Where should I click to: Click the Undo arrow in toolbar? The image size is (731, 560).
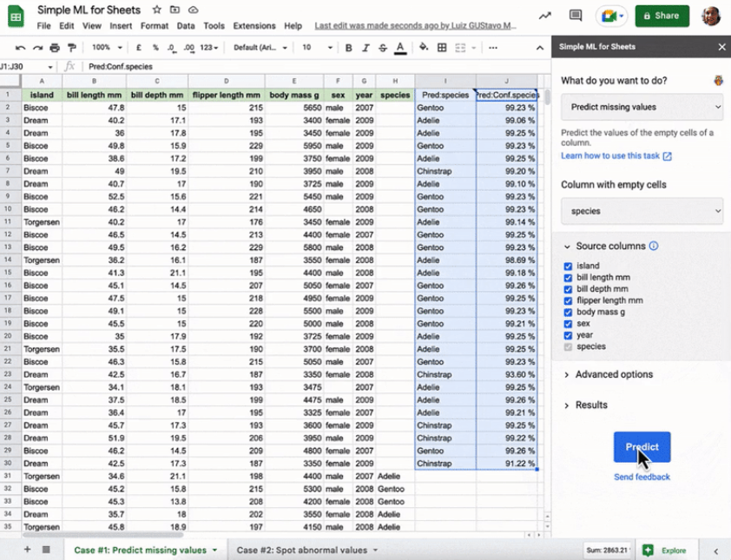click(x=20, y=48)
